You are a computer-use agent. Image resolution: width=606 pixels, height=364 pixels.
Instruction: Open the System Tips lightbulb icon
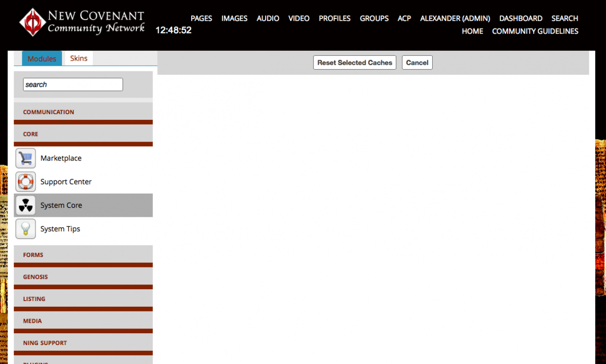coord(26,229)
